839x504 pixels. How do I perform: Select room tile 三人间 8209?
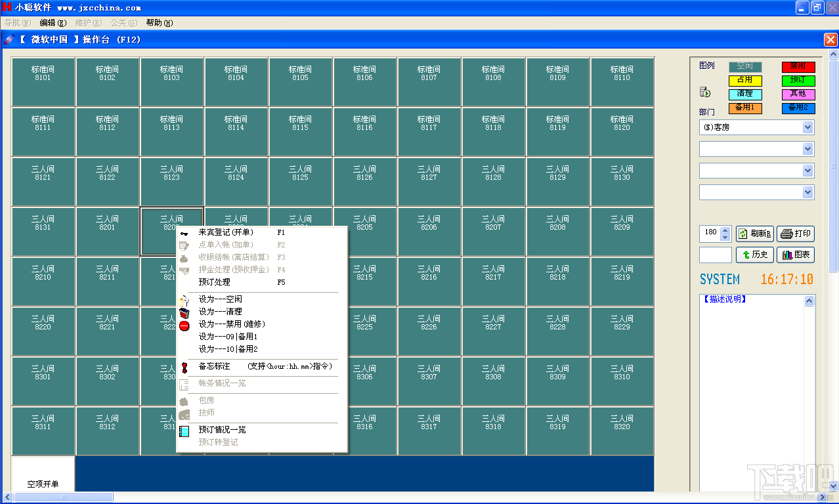point(622,232)
